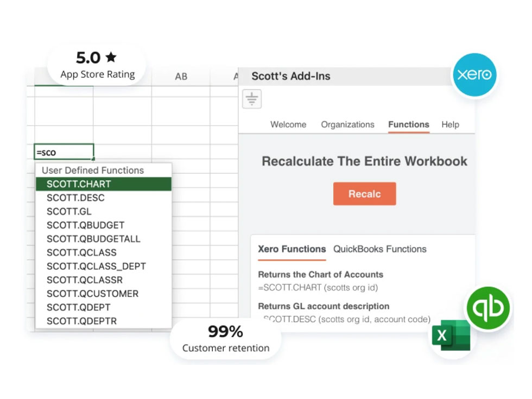Choose SCOTT.QBUDGET function suggestion
This screenshot has height=399, width=532.
[85, 225]
